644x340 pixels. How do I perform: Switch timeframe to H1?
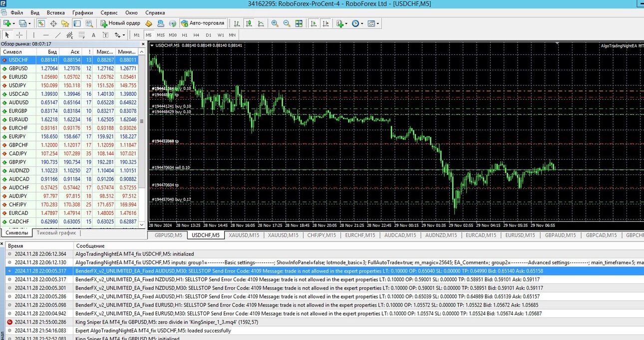pyautogui.click(x=185, y=35)
